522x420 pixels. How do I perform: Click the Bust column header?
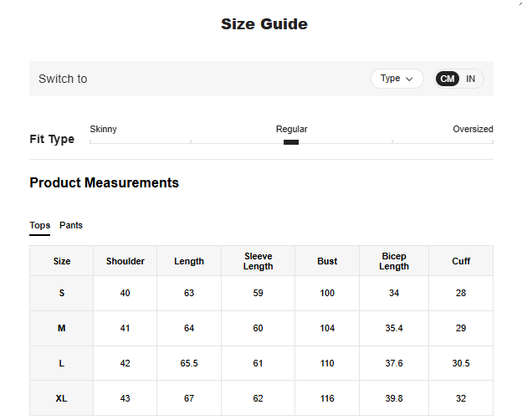point(327,261)
